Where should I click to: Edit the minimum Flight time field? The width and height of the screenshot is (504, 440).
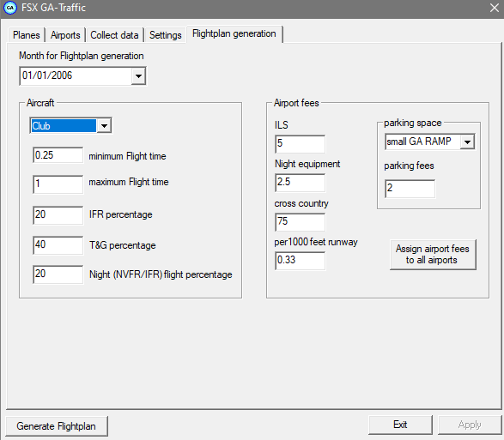(58, 155)
